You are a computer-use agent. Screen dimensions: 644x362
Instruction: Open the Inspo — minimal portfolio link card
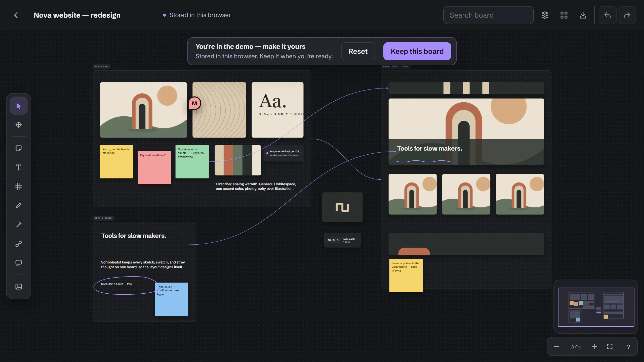point(284,153)
